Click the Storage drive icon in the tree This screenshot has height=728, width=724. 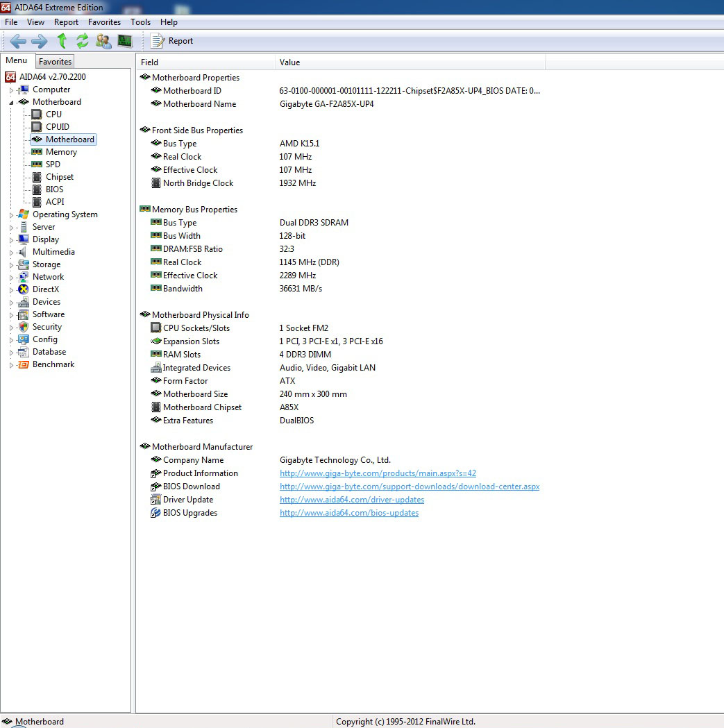point(23,264)
